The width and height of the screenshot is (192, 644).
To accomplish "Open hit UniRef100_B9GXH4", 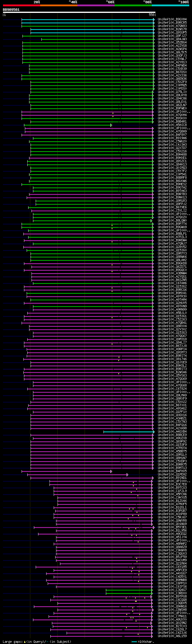I will [172, 19].
